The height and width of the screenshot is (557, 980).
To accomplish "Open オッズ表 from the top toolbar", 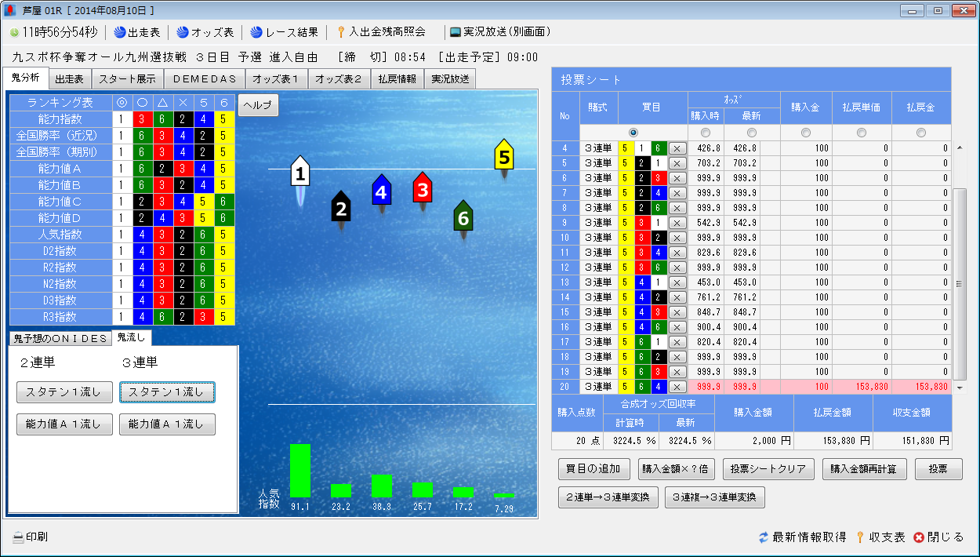I will coord(205,32).
